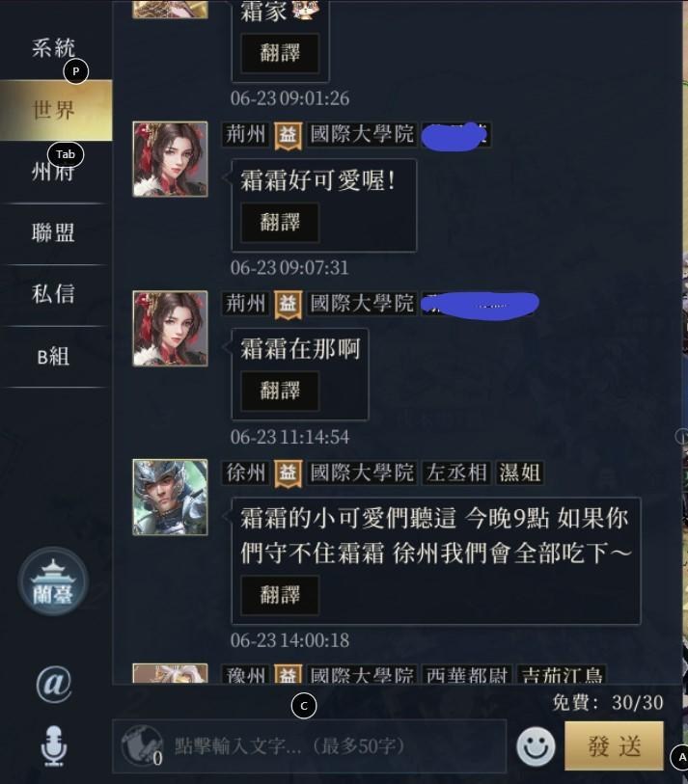Translate the 霜霜在那啊 message

coord(280,391)
